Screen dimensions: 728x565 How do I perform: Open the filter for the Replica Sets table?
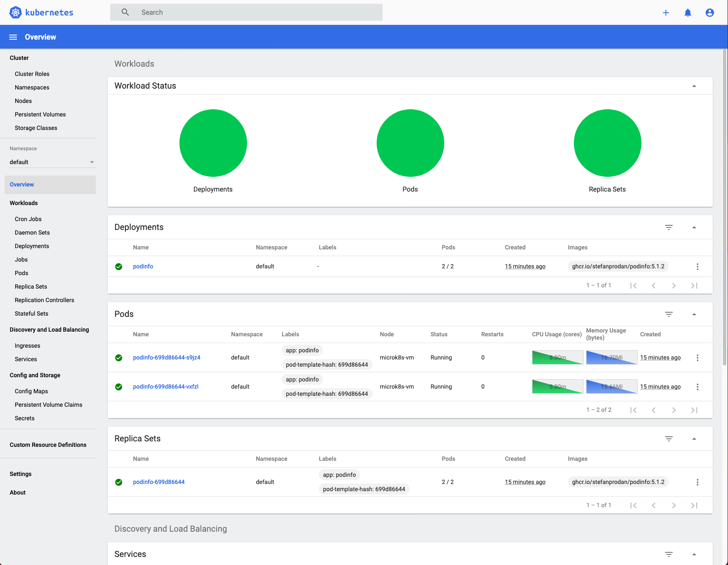pyautogui.click(x=669, y=438)
